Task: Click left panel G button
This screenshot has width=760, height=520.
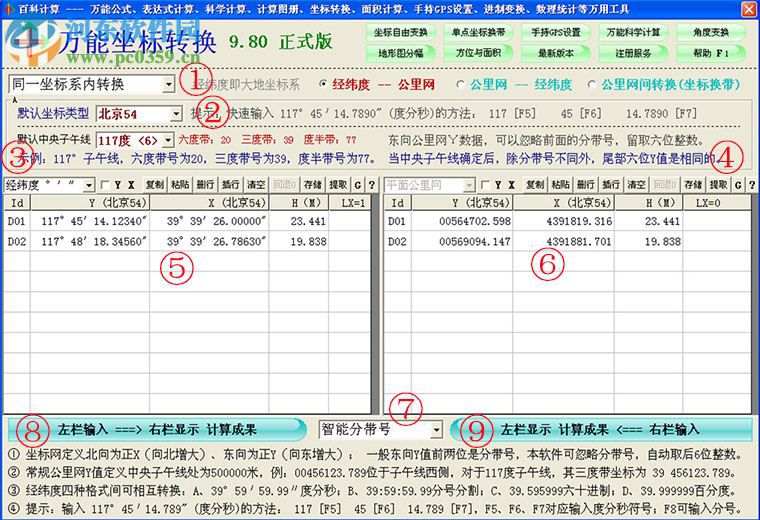Action: (x=358, y=185)
